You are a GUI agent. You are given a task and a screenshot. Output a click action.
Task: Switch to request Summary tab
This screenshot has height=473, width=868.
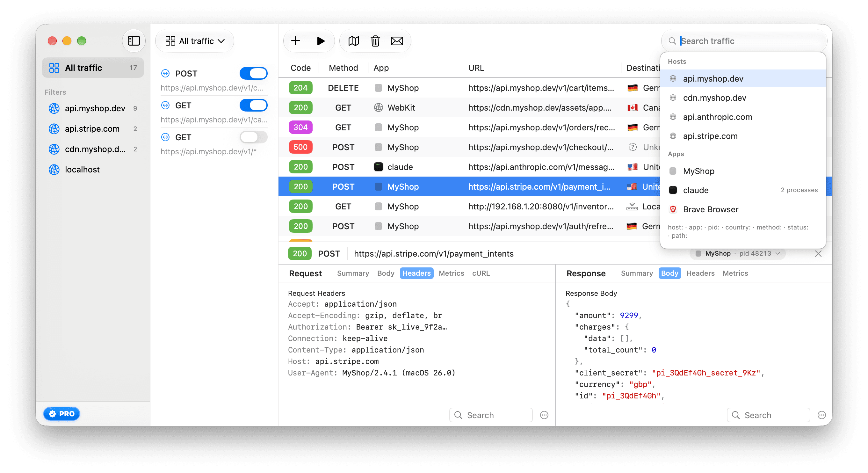pyautogui.click(x=353, y=273)
